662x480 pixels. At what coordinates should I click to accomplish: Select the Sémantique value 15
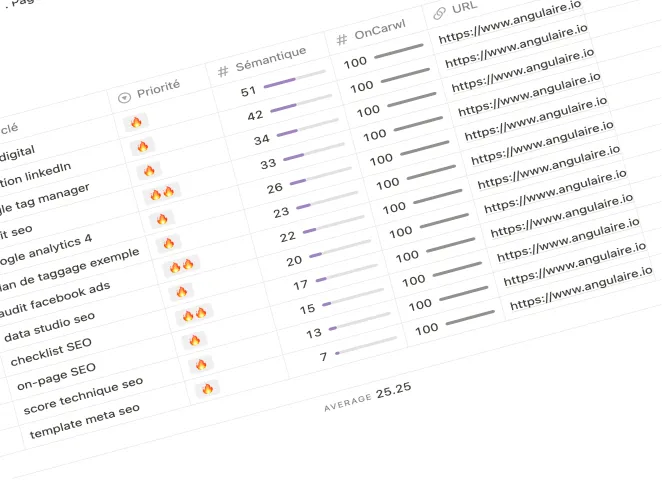pyautogui.click(x=307, y=309)
